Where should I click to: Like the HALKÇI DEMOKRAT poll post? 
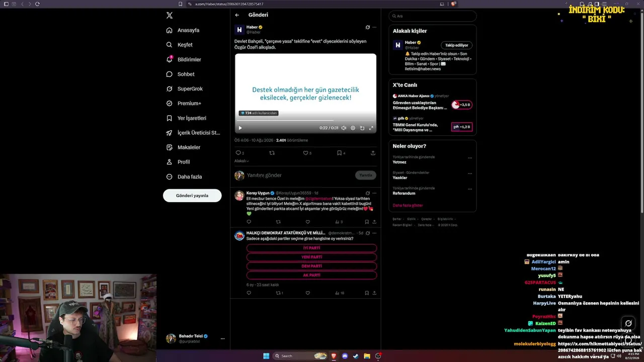pos(307,293)
